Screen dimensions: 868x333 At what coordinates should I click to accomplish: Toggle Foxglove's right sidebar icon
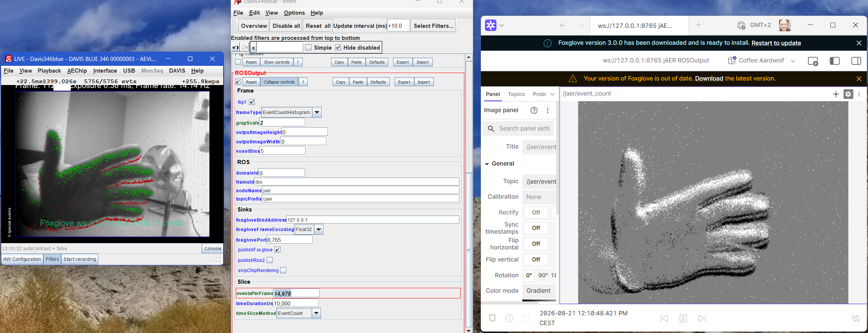tap(856, 61)
